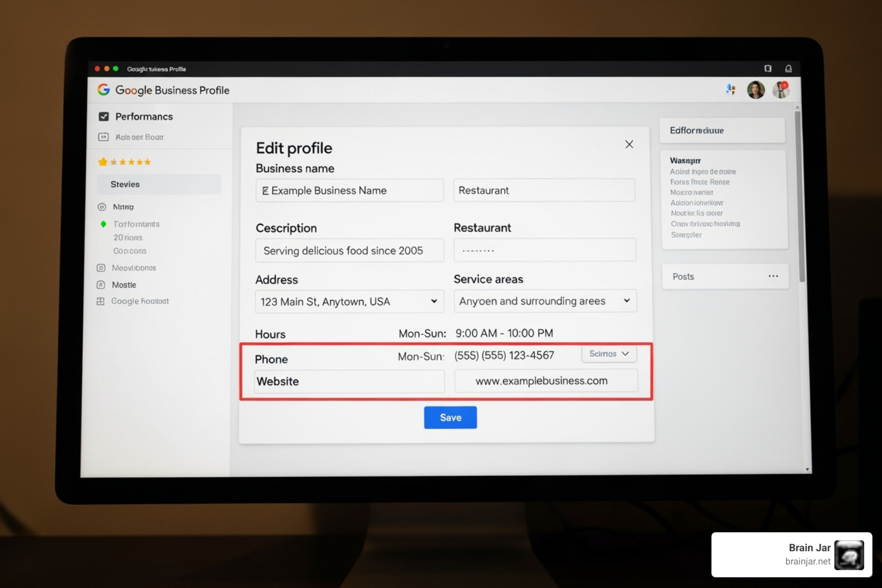Click the Google Rootoatt grid icon
Screen dimensions: 882x588
100,301
